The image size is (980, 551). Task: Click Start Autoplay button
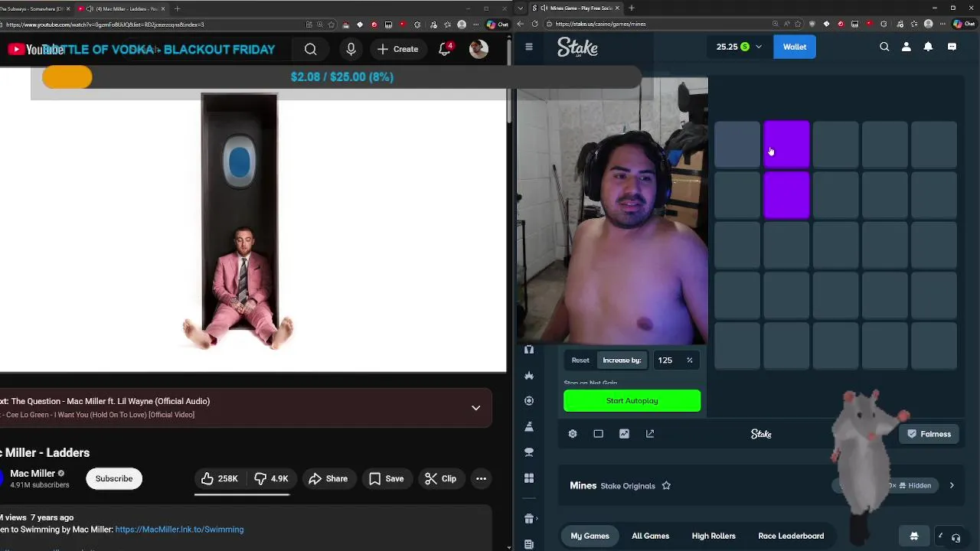click(632, 401)
